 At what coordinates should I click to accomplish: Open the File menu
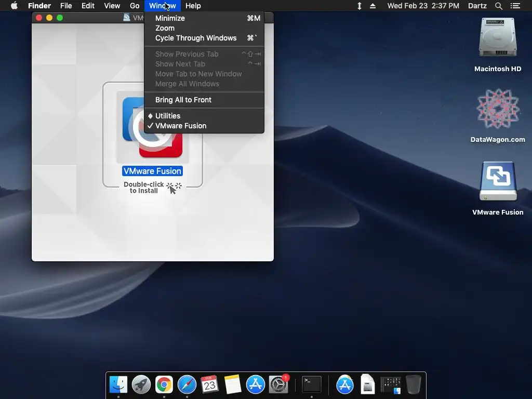pos(66,6)
